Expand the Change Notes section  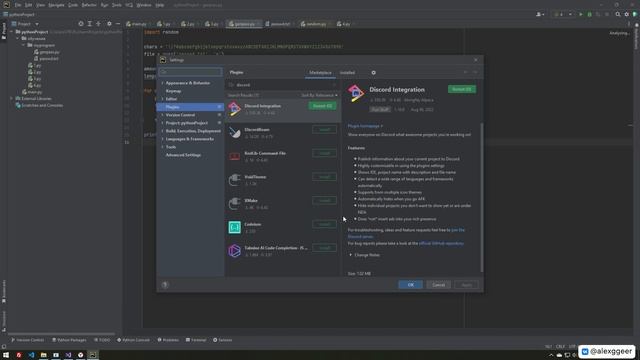click(x=351, y=255)
